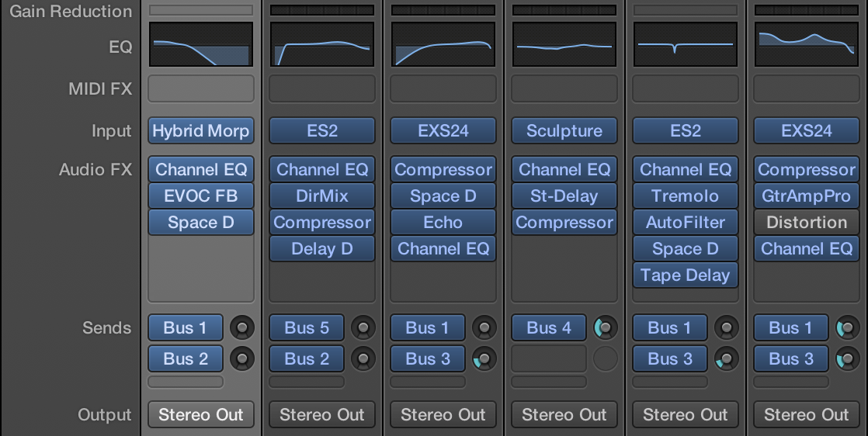
Task: Open EXS24 instrument on the GtrAmpPro strip
Action: click(807, 130)
